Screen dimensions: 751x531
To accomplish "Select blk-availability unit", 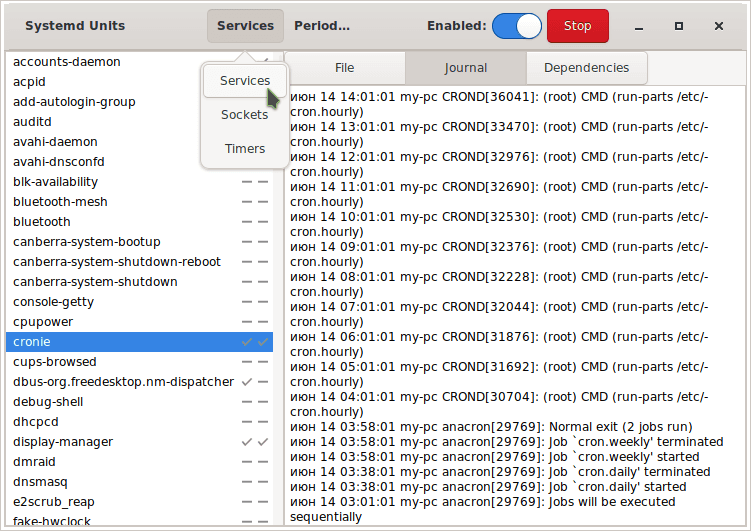I will click(139, 182).
